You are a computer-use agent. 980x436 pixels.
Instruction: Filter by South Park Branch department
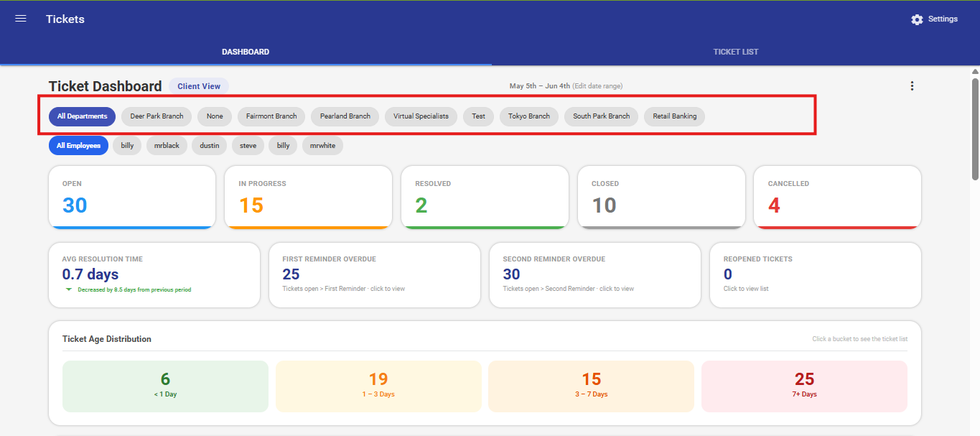[601, 116]
